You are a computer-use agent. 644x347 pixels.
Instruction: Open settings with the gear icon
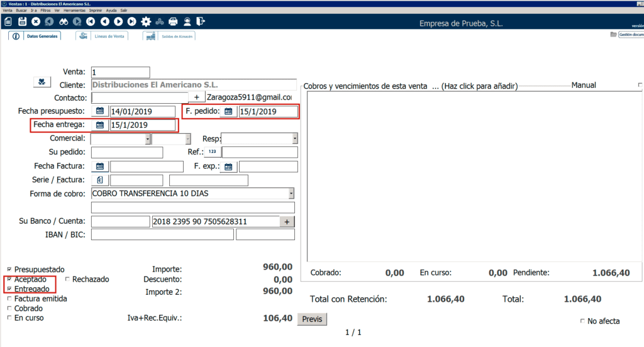tap(146, 21)
